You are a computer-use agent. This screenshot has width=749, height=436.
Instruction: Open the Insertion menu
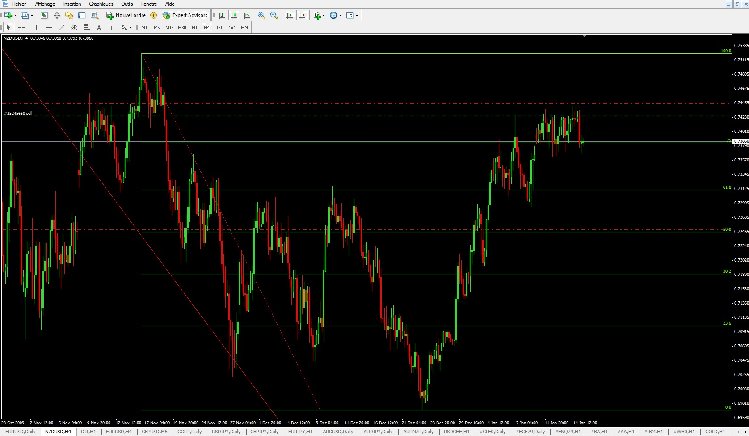[72, 4]
